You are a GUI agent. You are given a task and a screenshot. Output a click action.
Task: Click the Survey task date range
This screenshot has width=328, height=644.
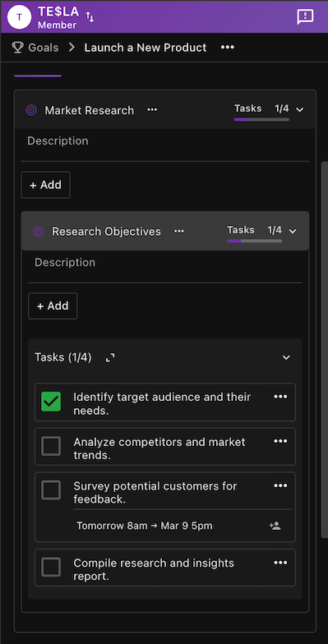[145, 526]
